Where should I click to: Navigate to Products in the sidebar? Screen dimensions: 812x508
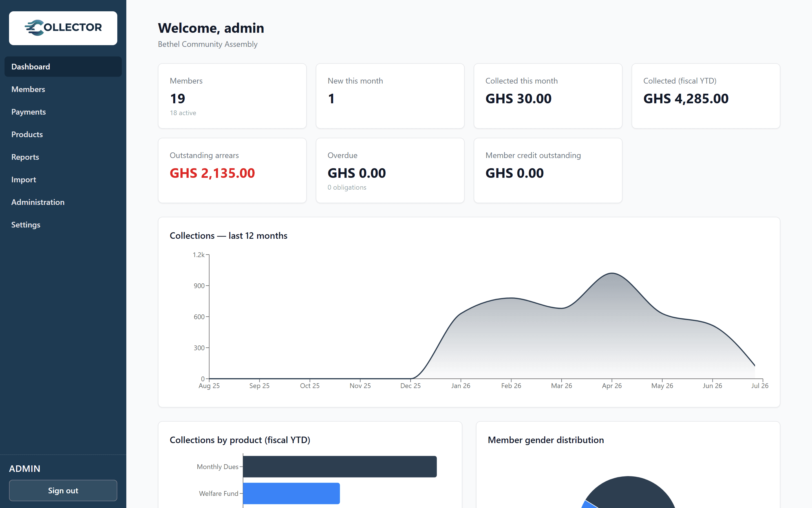click(x=63, y=134)
